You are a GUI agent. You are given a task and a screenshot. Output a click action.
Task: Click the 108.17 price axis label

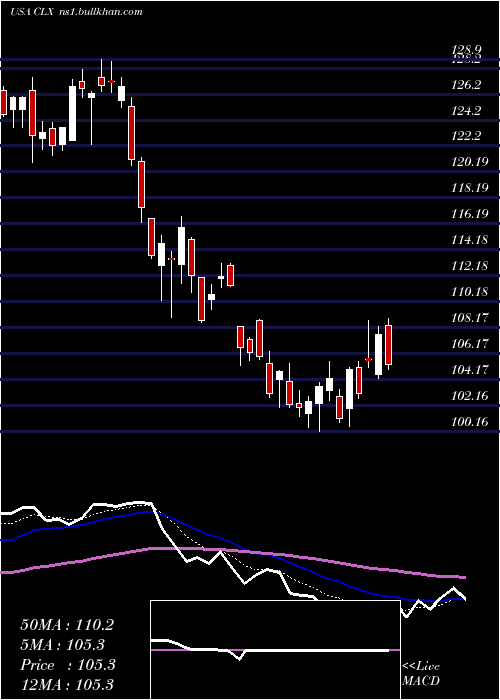[468, 318]
